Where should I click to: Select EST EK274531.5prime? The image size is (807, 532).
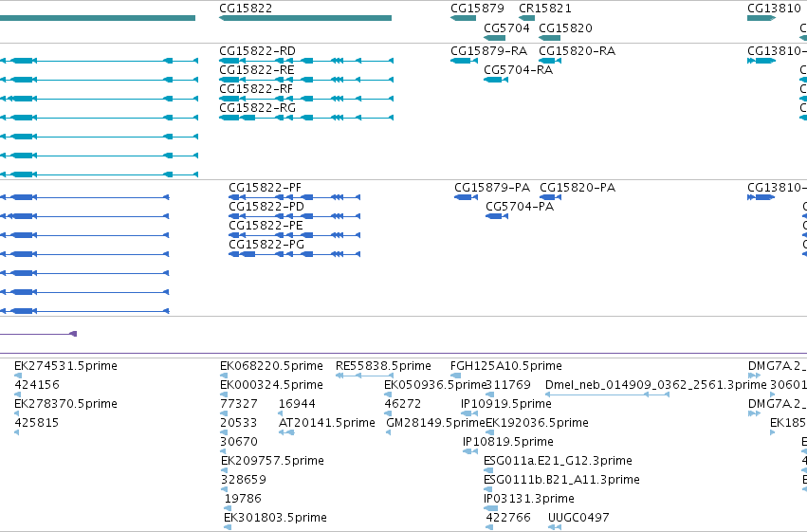[x=18, y=376]
